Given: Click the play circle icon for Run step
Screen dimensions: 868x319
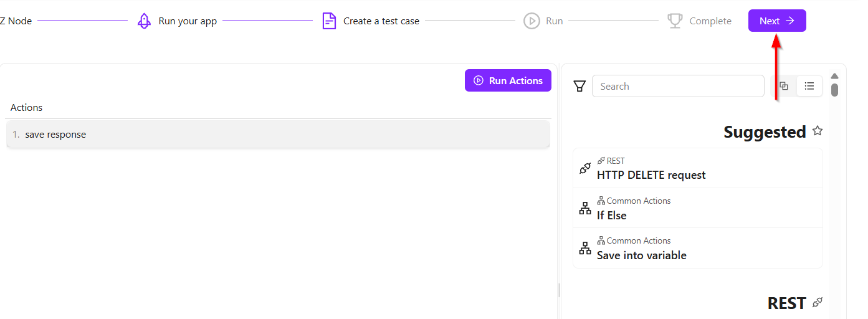Looking at the screenshot, I should [532, 21].
